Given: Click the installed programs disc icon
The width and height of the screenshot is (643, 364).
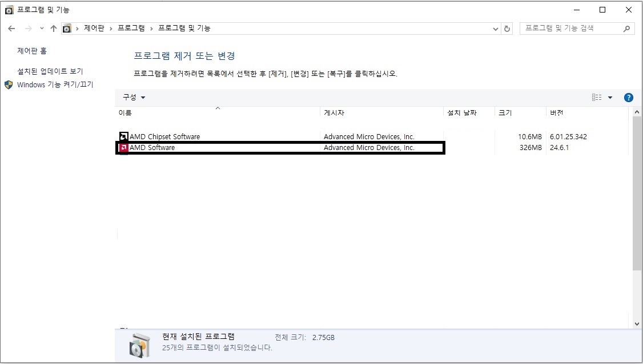Looking at the screenshot, I should click(140, 346).
